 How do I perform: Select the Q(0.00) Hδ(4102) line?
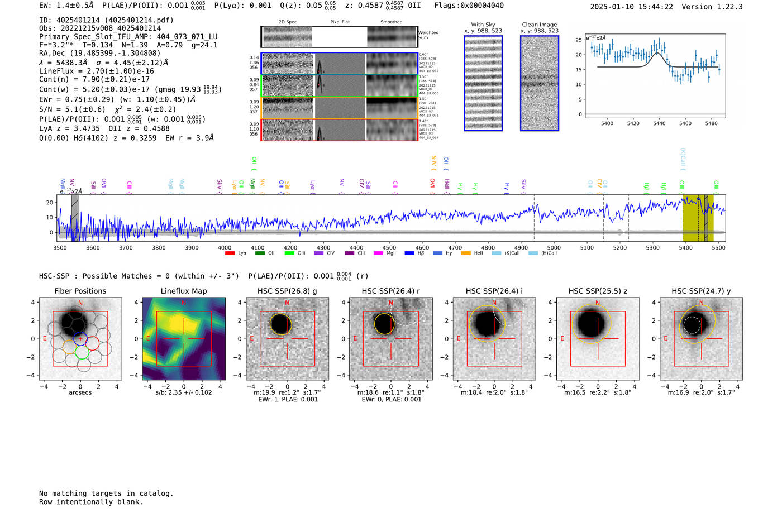126,138
